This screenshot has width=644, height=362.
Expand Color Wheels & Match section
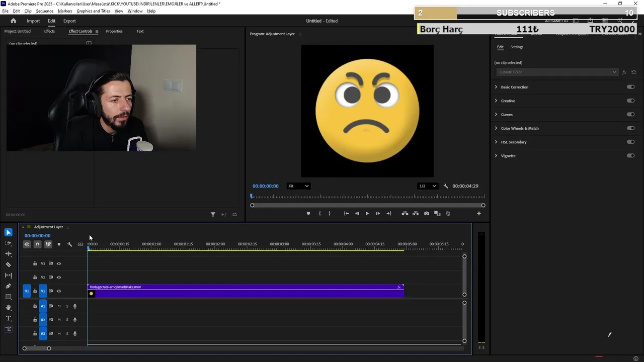point(496,128)
